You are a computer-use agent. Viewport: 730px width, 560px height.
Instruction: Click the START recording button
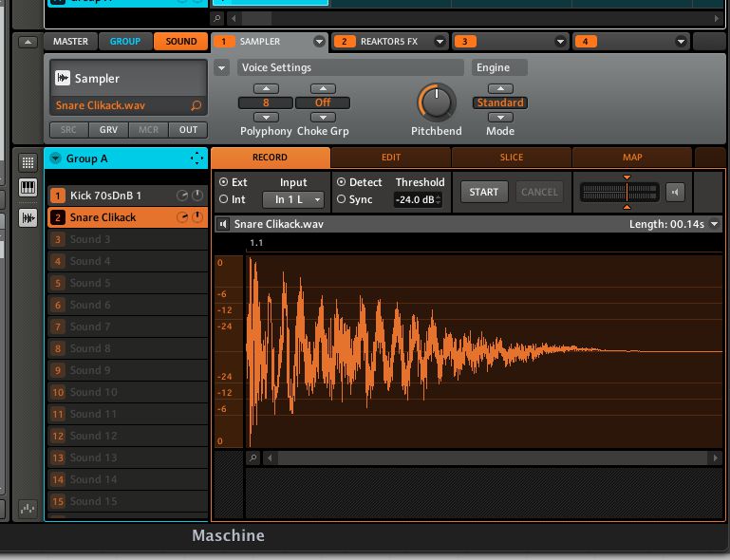[x=484, y=192]
